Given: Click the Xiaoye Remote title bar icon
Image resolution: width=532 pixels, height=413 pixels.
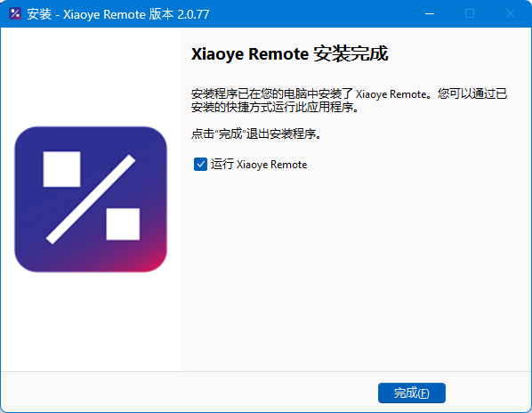Looking at the screenshot, I should (x=15, y=13).
